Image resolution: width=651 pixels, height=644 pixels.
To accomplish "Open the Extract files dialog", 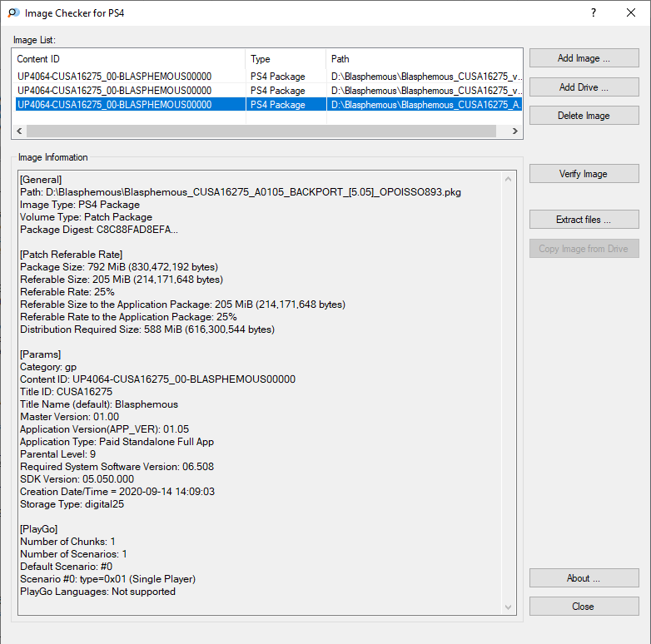I will click(584, 219).
